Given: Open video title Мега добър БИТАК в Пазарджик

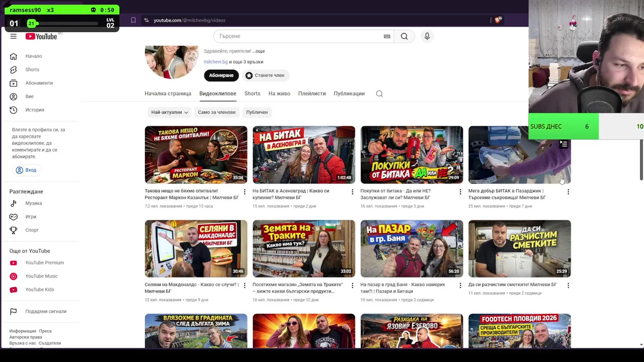Looking at the screenshot, I should [x=507, y=194].
